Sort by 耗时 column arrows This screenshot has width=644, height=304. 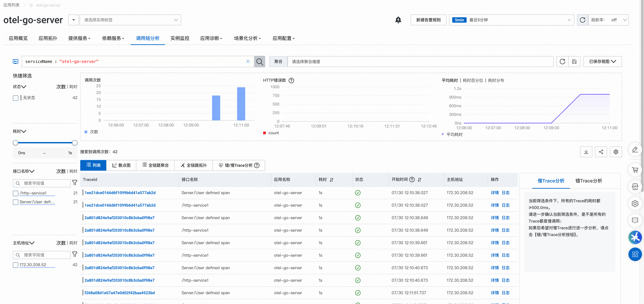point(331,180)
